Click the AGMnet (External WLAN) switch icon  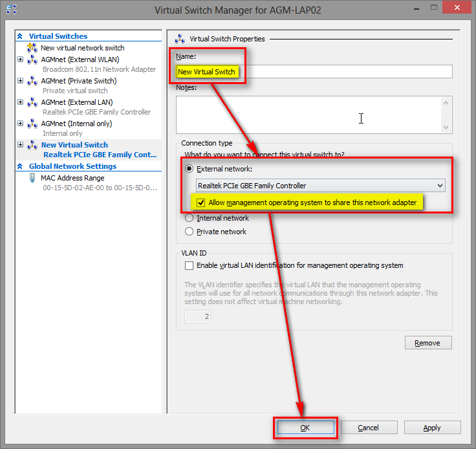32,60
